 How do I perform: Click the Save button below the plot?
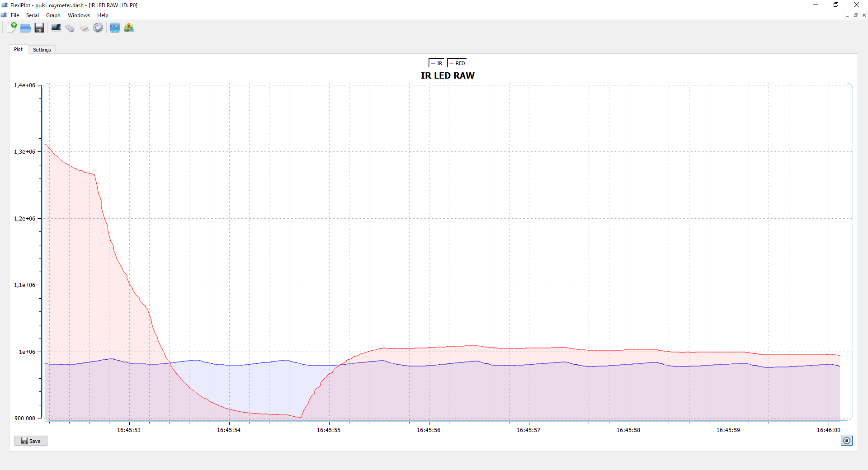pyautogui.click(x=31, y=441)
